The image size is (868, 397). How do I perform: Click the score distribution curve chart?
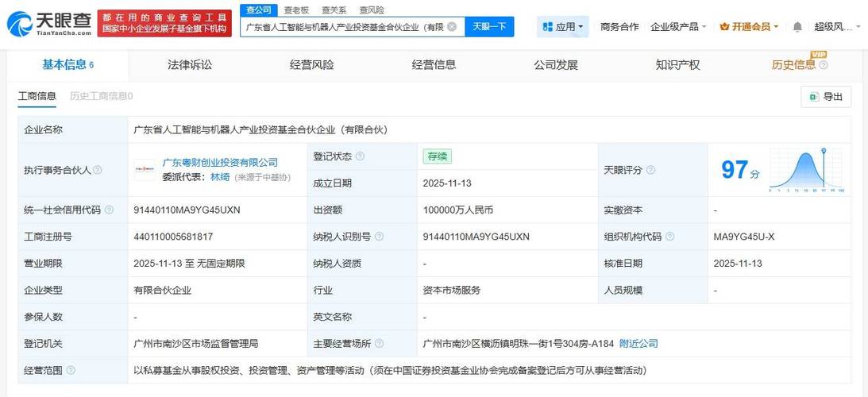point(807,170)
